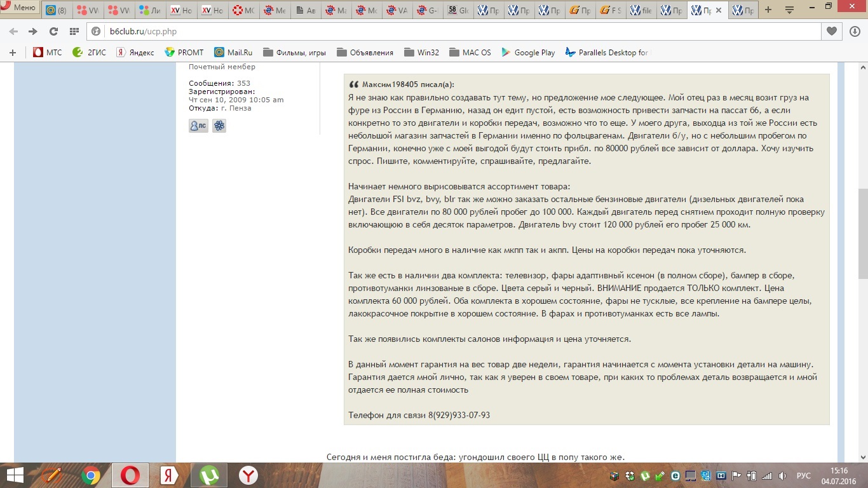This screenshot has width=868, height=488.
Task: Open the Opera Меню button
Action: (20, 8)
